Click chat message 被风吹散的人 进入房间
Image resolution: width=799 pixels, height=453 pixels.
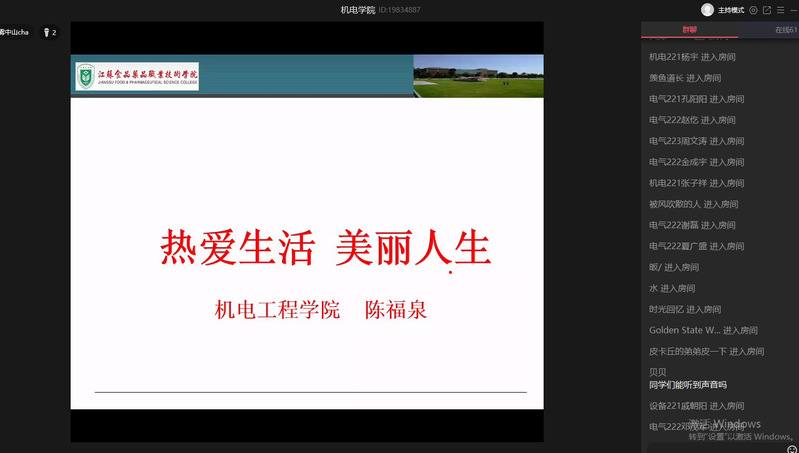tap(694, 204)
